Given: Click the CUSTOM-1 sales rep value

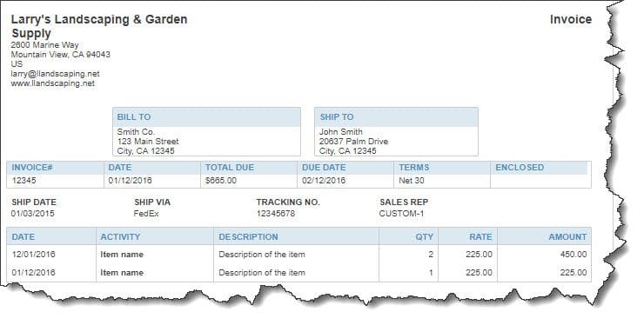Looking at the screenshot, I should [401, 214].
